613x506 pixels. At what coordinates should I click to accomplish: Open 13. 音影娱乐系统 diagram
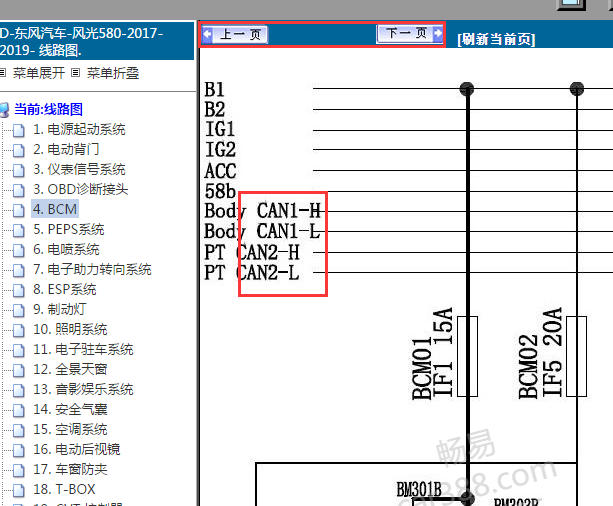click(x=83, y=389)
